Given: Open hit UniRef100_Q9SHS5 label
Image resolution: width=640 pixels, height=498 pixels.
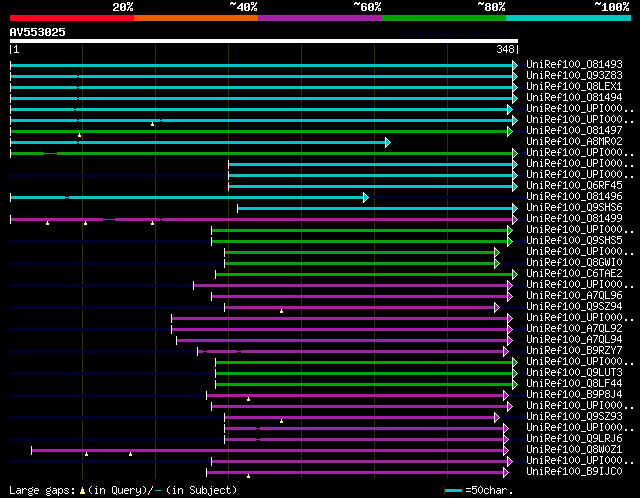Looking at the screenshot, I should (574, 241).
